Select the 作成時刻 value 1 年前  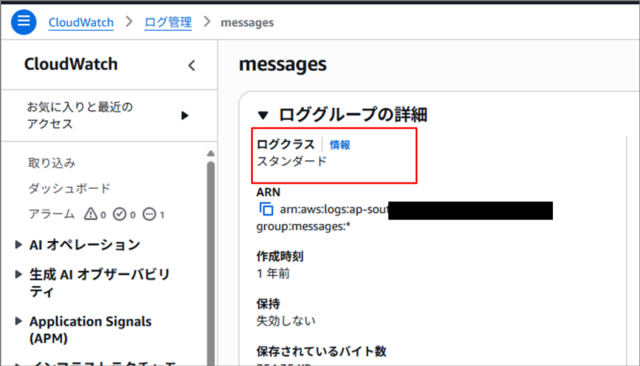point(273,273)
